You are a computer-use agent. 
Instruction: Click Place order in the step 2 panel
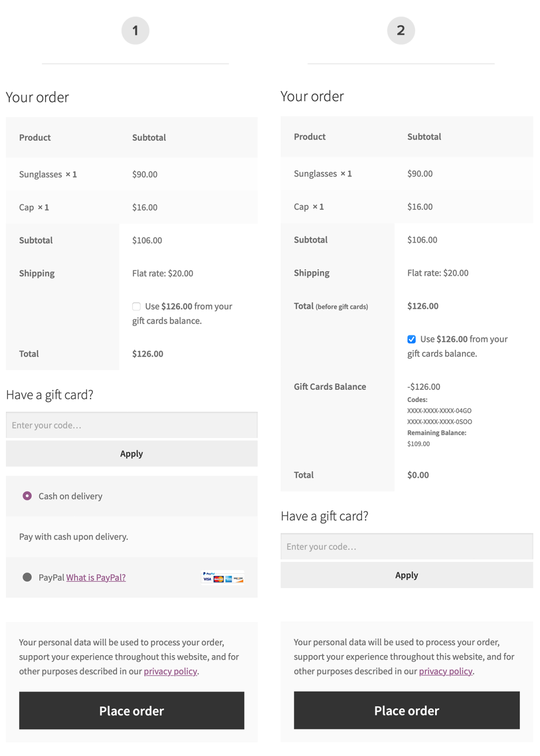[x=407, y=710]
